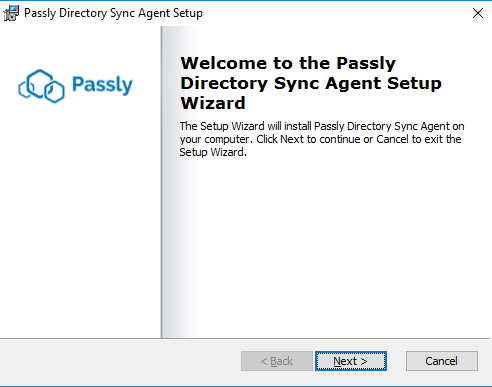Go to previous step with < Back
This screenshot has width=492, height=387.
(x=277, y=361)
